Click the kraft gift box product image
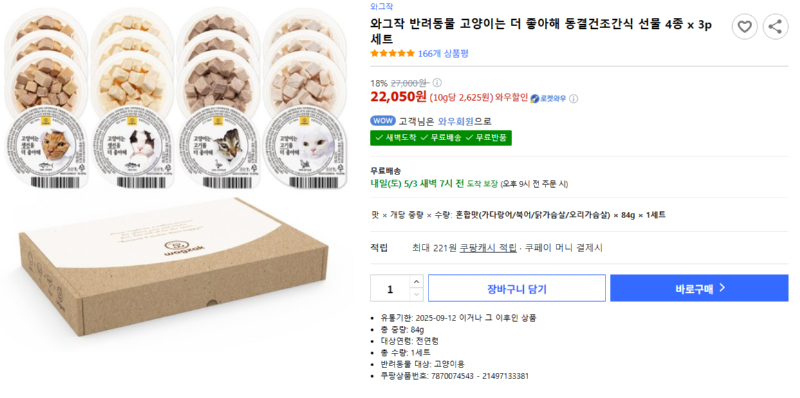800x398 pixels. pyautogui.click(x=173, y=268)
